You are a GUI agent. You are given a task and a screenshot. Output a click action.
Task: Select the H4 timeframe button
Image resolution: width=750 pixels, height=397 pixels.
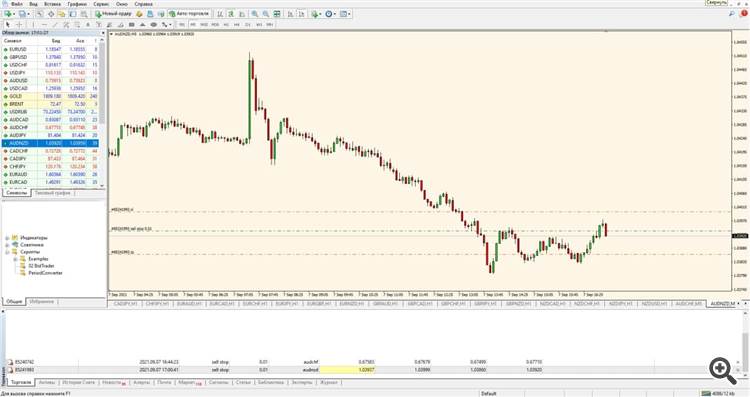(x=237, y=24)
